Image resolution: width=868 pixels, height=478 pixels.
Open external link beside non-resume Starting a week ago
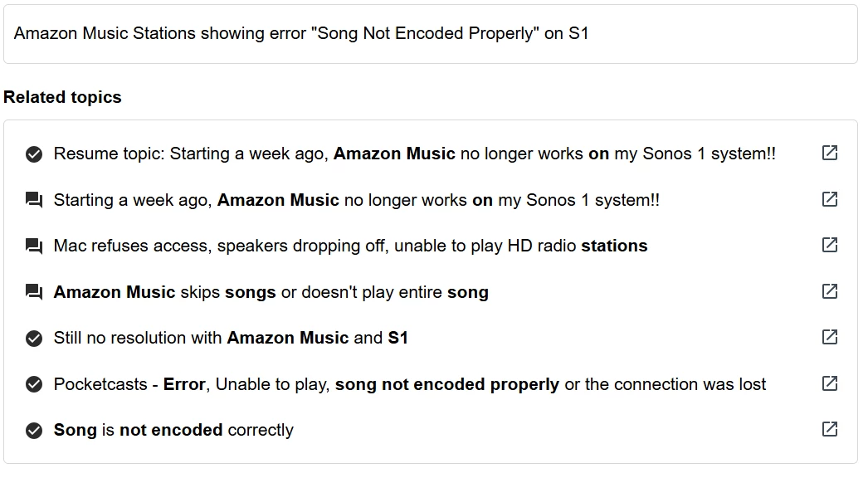pyautogui.click(x=829, y=199)
